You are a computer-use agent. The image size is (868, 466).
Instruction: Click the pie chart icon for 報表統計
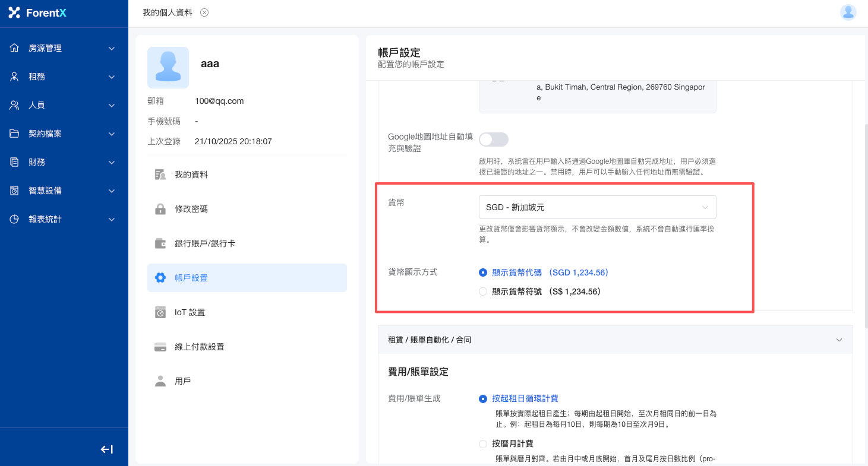pyautogui.click(x=15, y=219)
